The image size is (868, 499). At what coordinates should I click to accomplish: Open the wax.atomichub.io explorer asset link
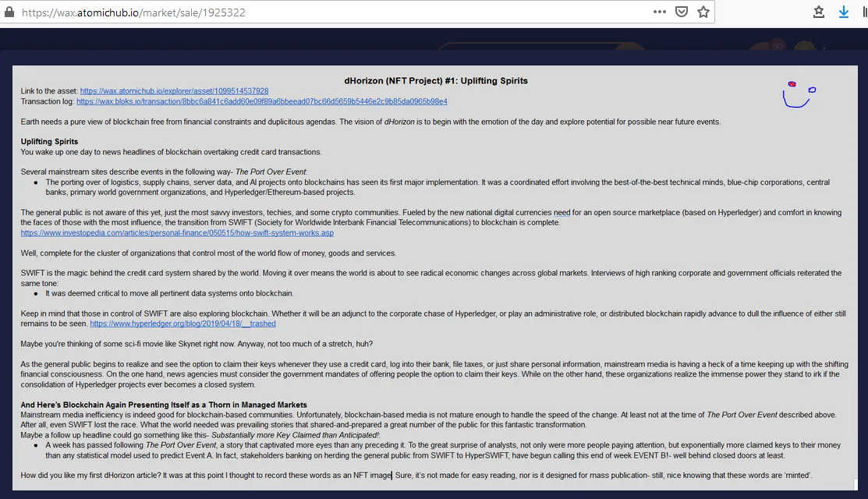(x=175, y=90)
